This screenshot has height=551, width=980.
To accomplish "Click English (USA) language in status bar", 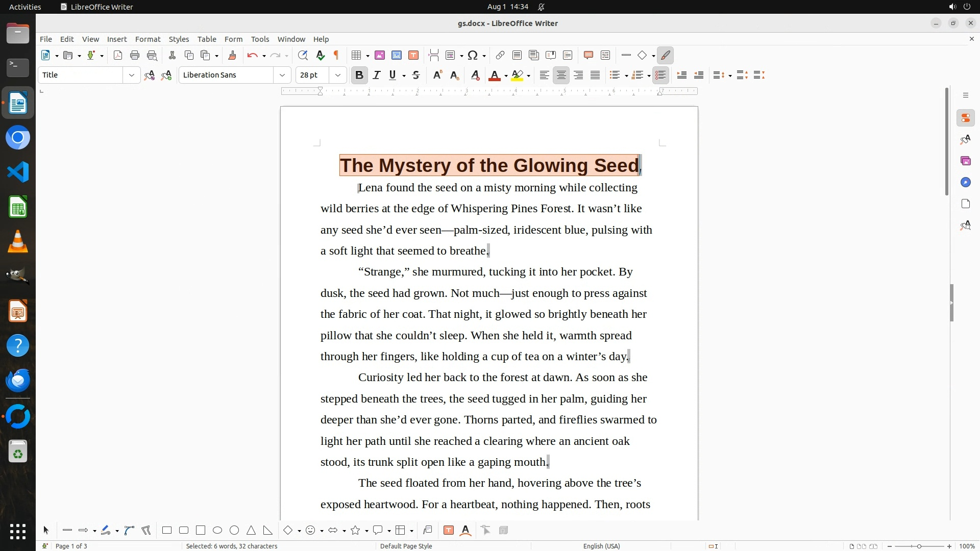I will coord(601,546).
